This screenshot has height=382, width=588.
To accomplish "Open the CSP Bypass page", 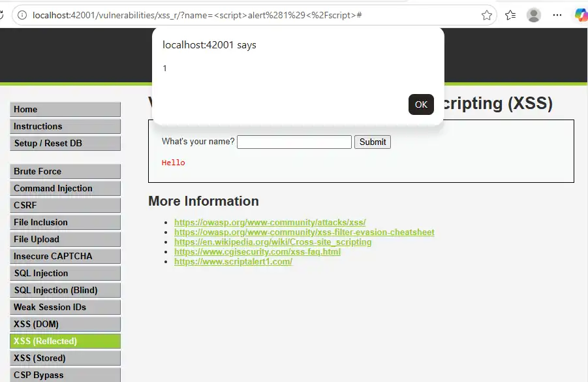I will (65, 375).
